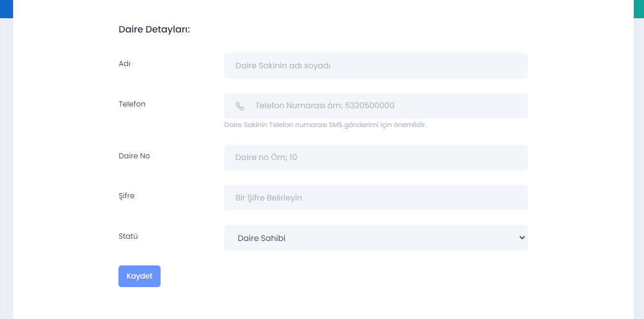Click the Daire Detayları heading
This screenshot has height=319, width=644.
click(x=154, y=30)
